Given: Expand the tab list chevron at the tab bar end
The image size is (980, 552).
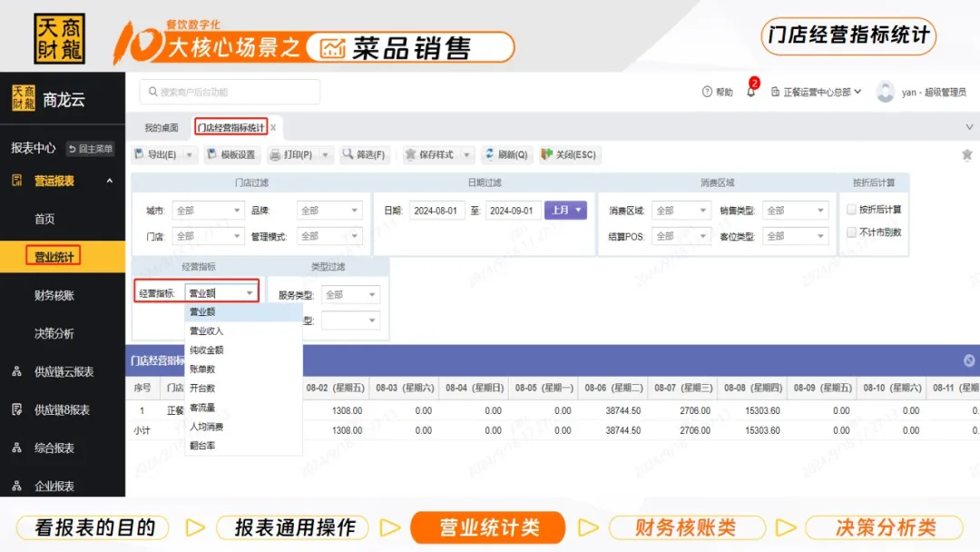Looking at the screenshot, I should coord(969,127).
